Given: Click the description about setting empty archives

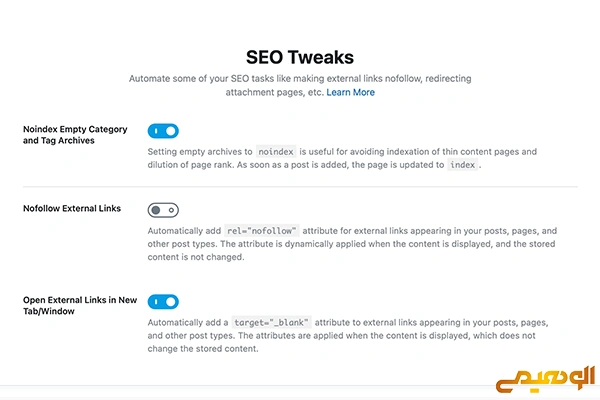Looking at the screenshot, I should (x=342, y=158).
